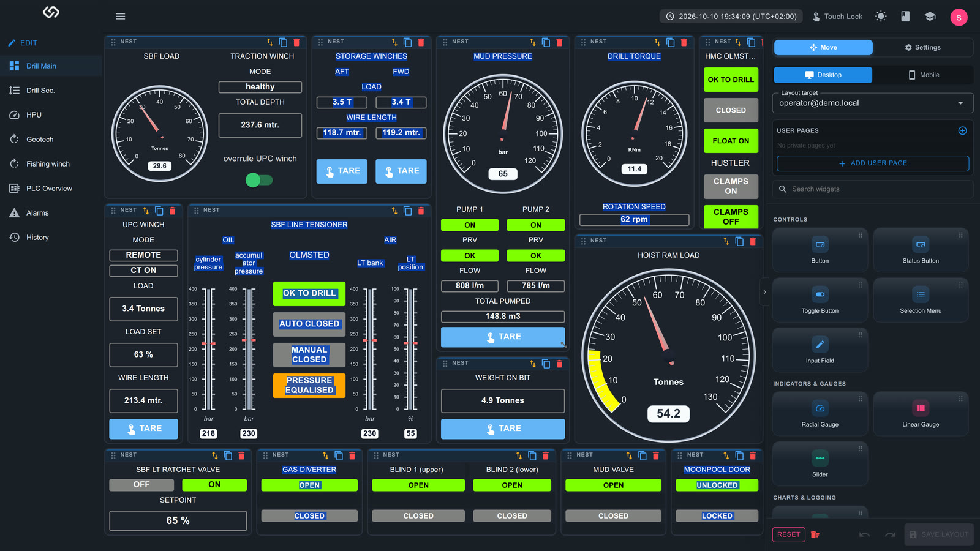The image size is (980, 551).
Task: Set Gas Diverter to CLOSED
Action: coord(309,516)
